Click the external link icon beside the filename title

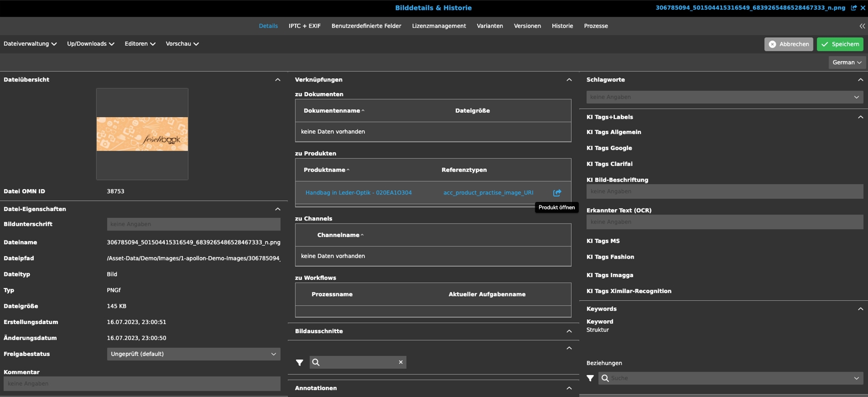[854, 8]
